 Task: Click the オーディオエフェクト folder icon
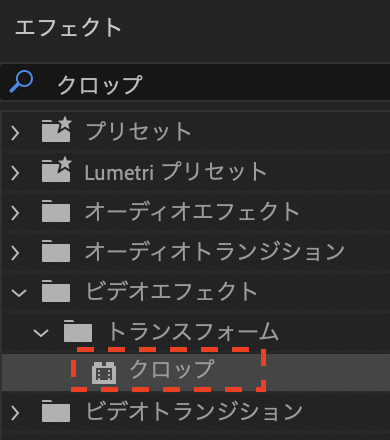click(56, 211)
